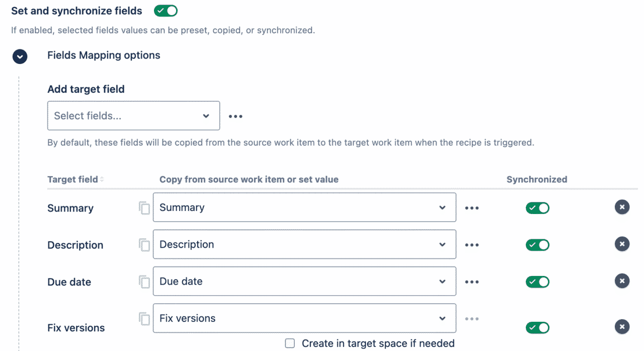
Task: Disable synchronization for Description field
Action: pos(537,245)
